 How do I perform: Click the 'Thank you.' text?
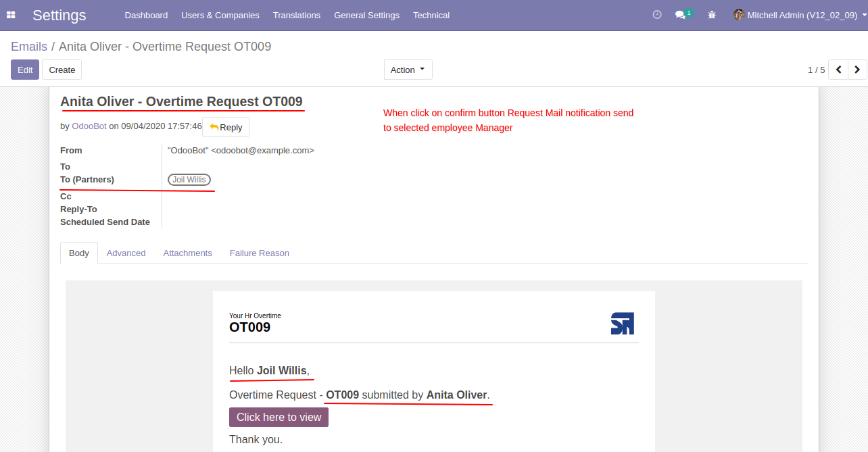[x=256, y=439]
